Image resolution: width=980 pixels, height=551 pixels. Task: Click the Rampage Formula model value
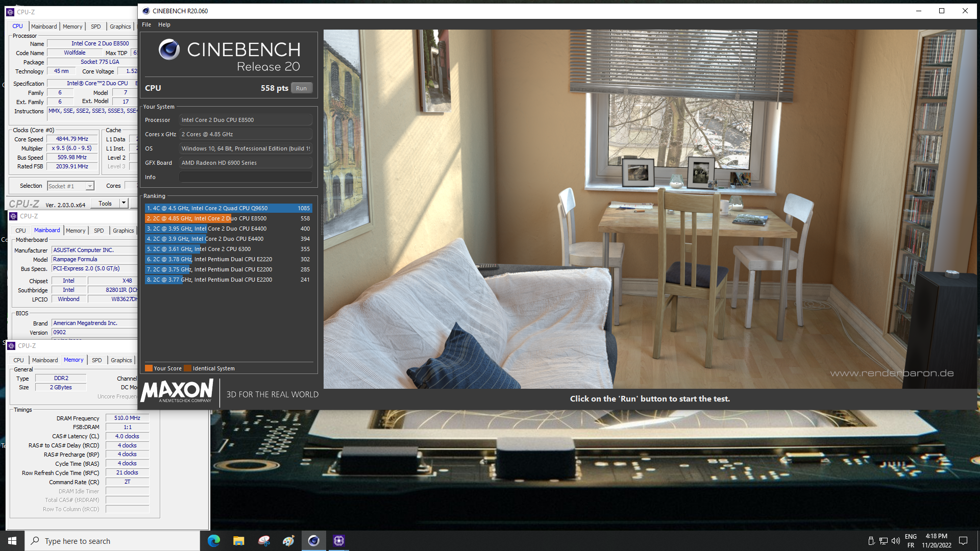pos(94,259)
